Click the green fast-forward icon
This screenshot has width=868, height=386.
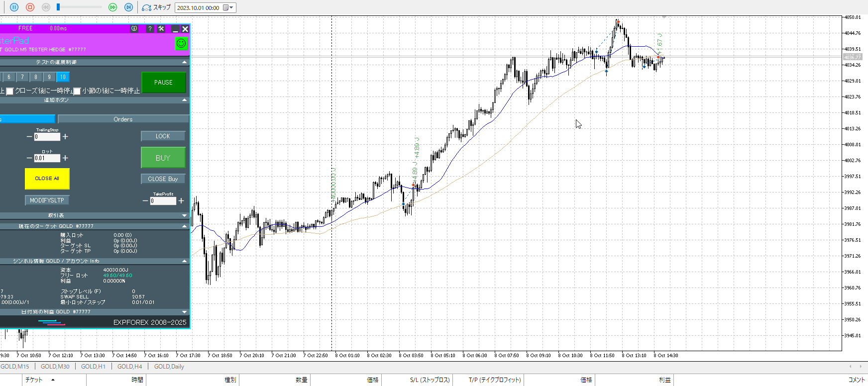(113, 7)
